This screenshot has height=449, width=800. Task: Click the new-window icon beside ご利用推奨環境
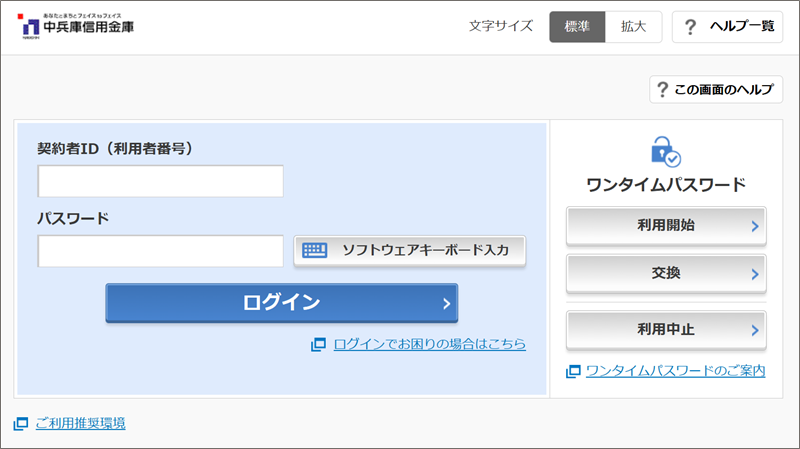(21, 424)
